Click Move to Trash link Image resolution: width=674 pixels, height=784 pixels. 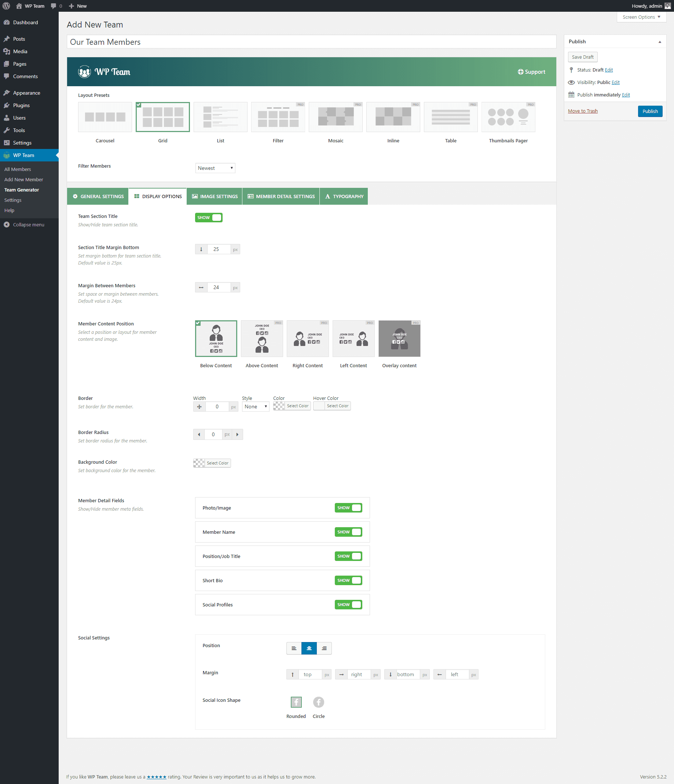point(582,111)
